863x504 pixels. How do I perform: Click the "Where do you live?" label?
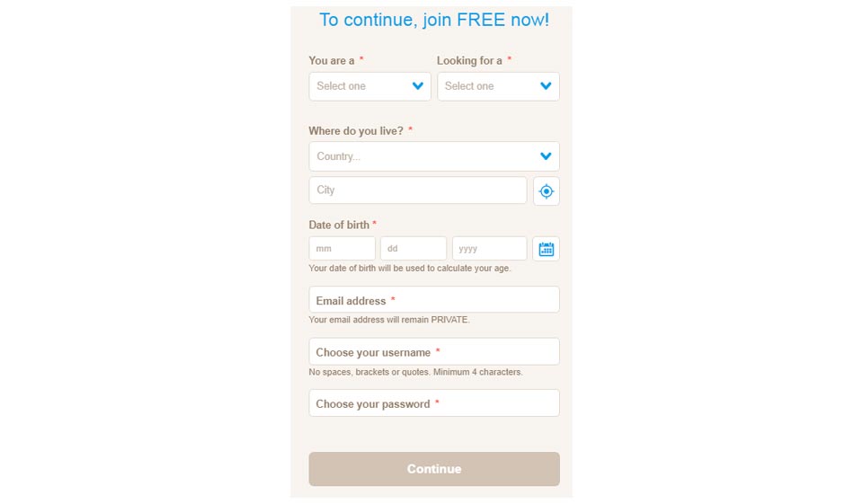356,131
